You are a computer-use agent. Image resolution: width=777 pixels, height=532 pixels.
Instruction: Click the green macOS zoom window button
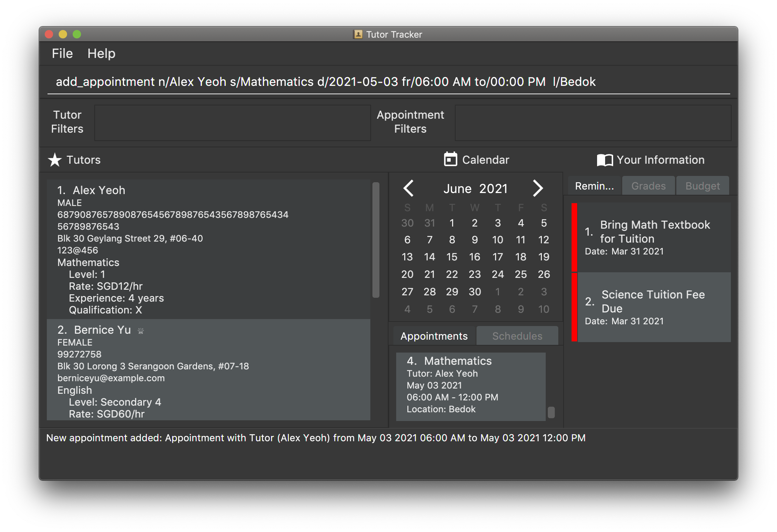tap(77, 34)
